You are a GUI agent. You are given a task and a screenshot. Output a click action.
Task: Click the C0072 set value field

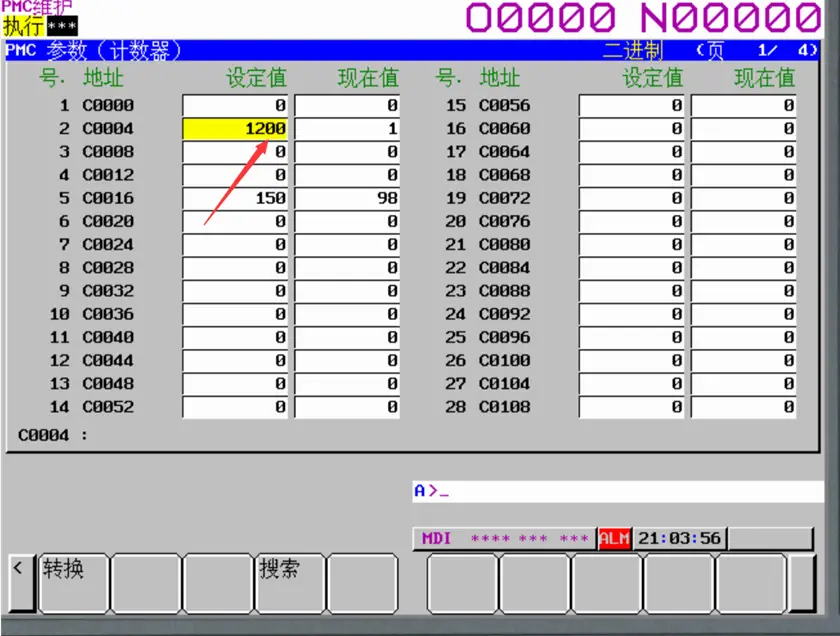click(631, 198)
